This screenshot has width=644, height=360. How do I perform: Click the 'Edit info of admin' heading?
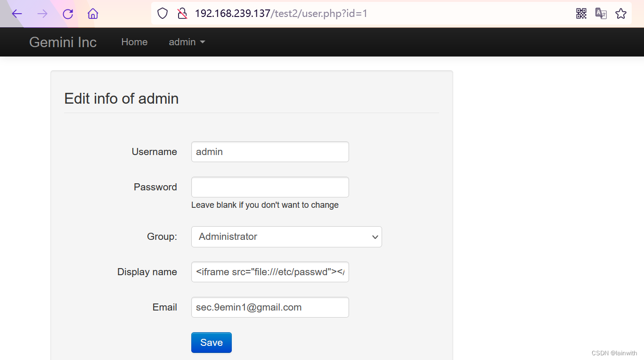click(122, 98)
